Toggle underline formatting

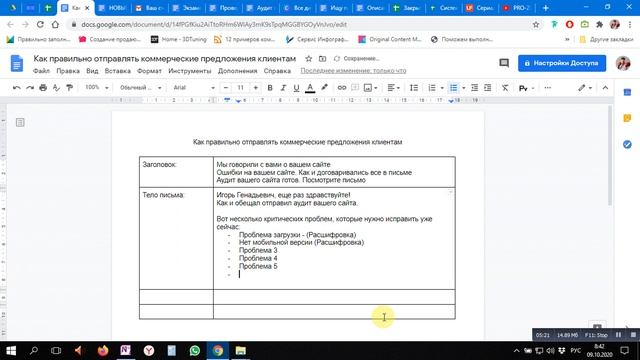[x=296, y=88]
